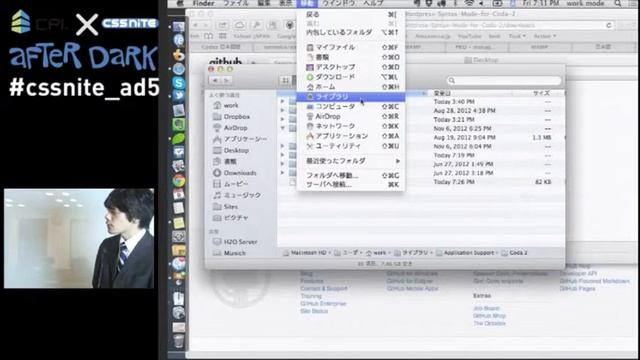Open the ウインドウ menu in menu bar
Image resolution: width=640 pixels, height=360 pixels.
(339, 3)
